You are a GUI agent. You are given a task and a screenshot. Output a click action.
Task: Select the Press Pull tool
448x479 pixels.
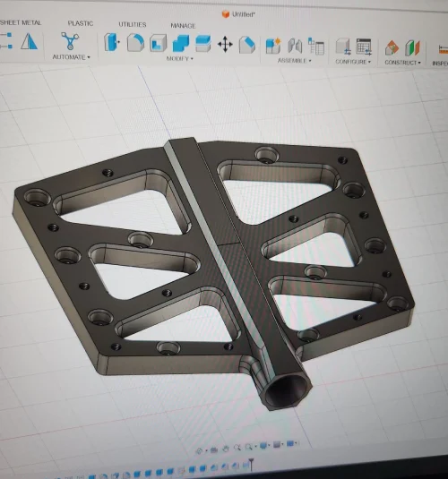click(112, 42)
